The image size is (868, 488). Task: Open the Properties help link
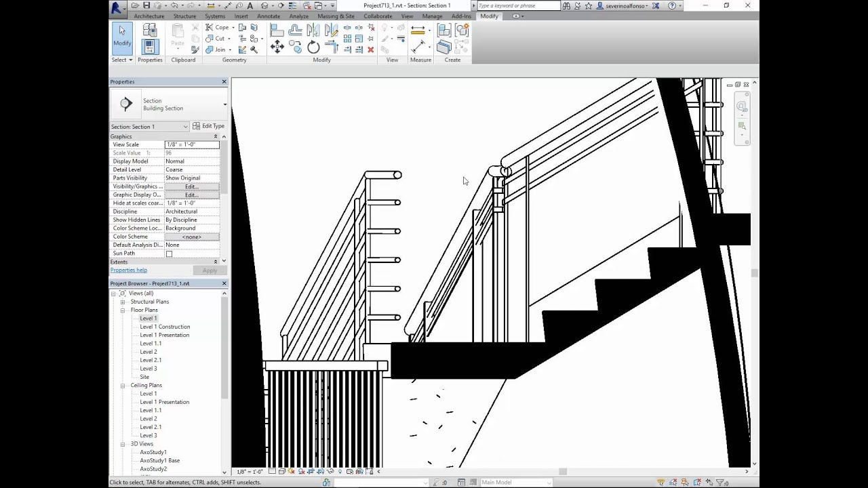pyautogui.click(x=129, y=270)
